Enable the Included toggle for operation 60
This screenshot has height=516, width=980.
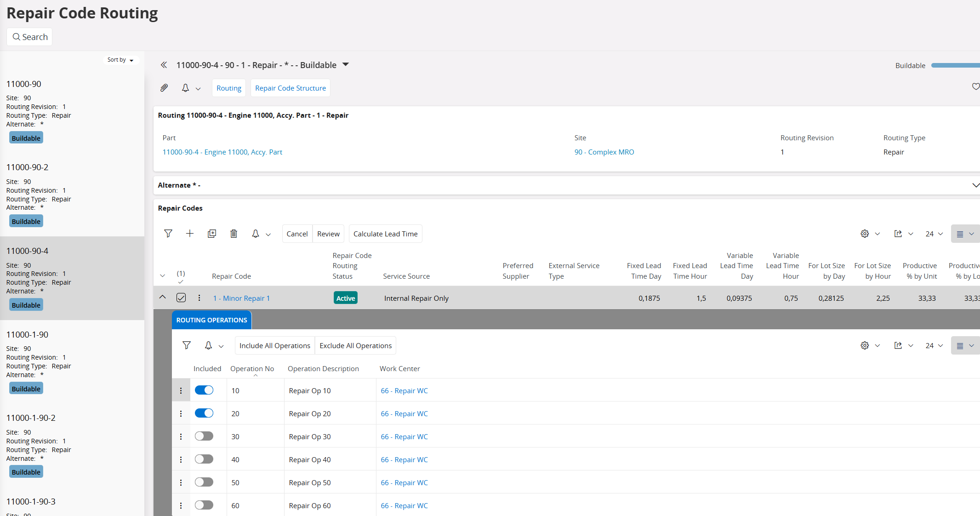(204, 505)
